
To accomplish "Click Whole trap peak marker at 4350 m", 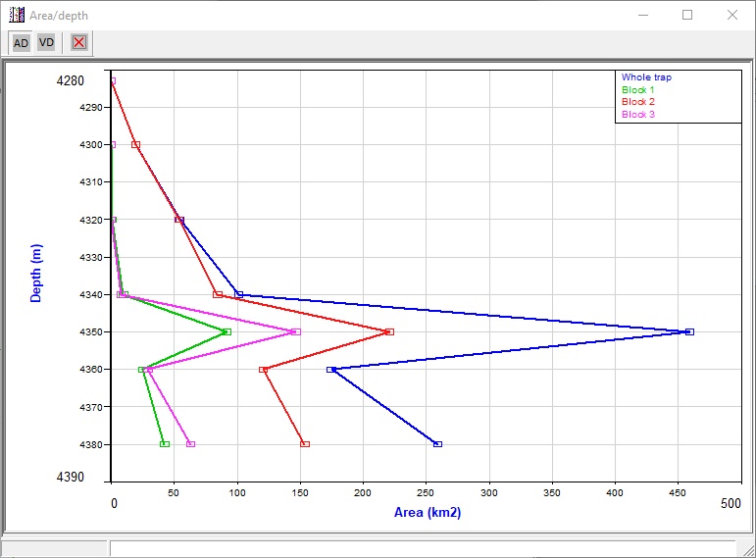I will tap(689, 331).
